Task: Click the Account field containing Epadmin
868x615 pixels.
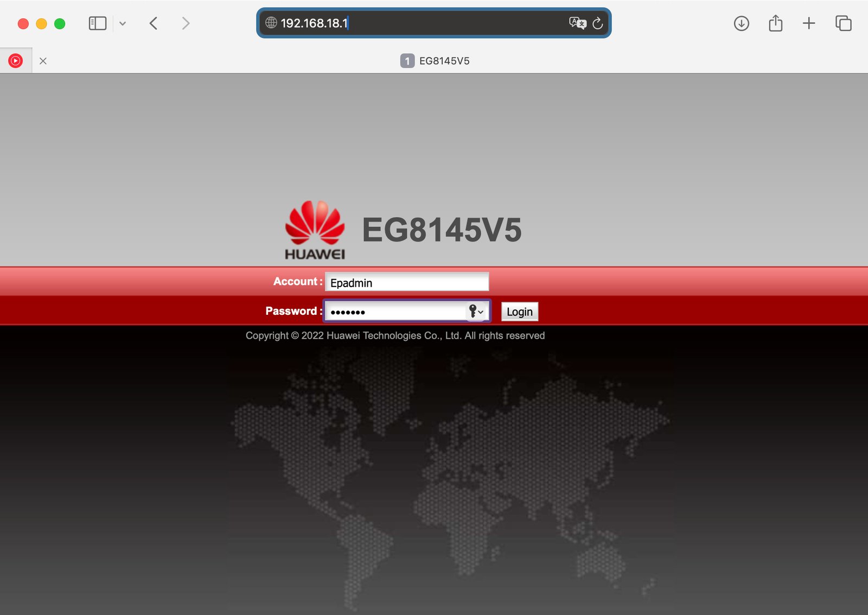Action: (407, 282)
